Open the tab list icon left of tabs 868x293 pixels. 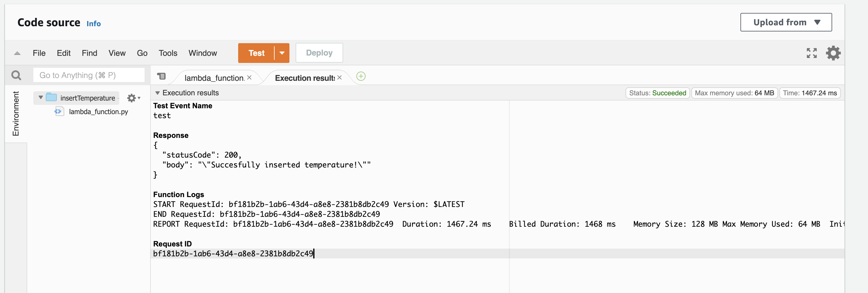point(162,76)
